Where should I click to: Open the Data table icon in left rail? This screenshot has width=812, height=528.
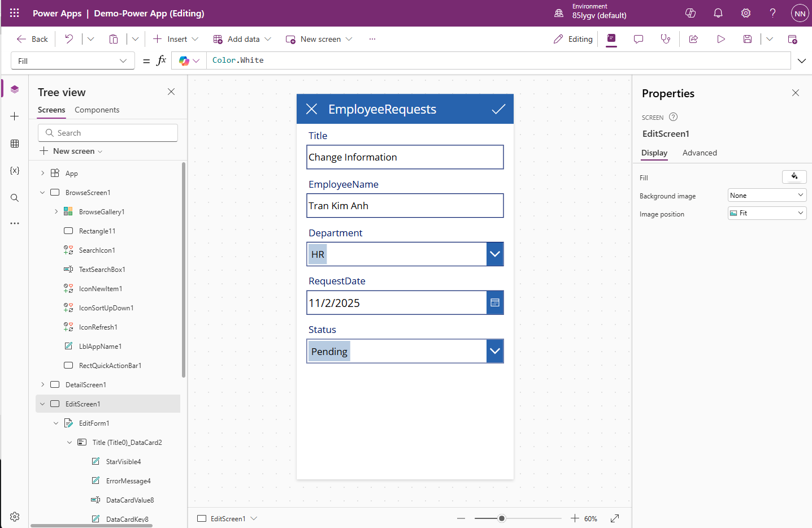(x=15, y=144)
